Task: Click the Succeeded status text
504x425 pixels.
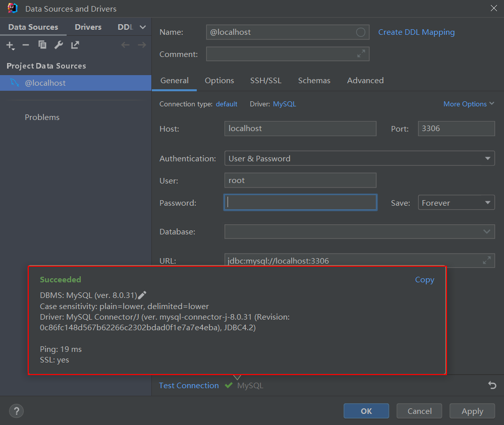Action: click(x=61, y=279)
